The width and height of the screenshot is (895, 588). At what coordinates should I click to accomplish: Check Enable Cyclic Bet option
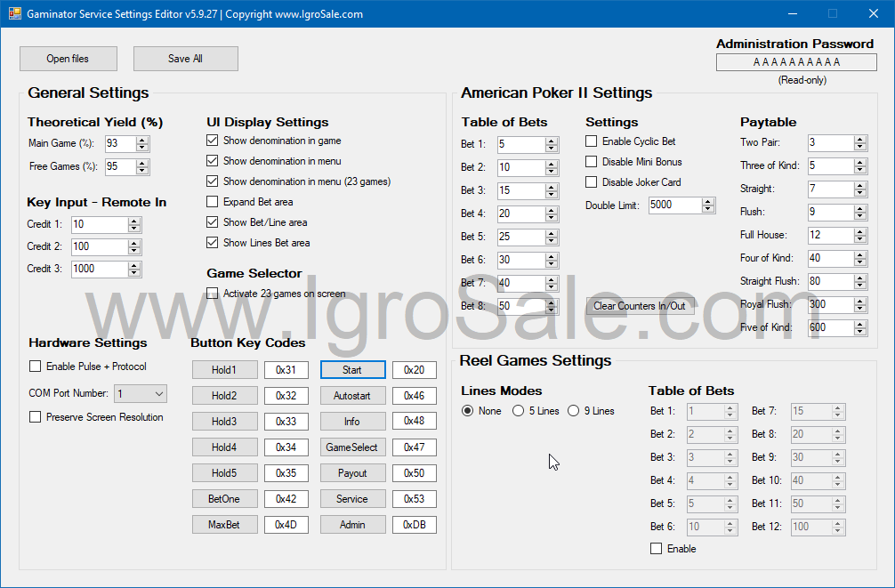pyautogui.click(x=591, y=141)
